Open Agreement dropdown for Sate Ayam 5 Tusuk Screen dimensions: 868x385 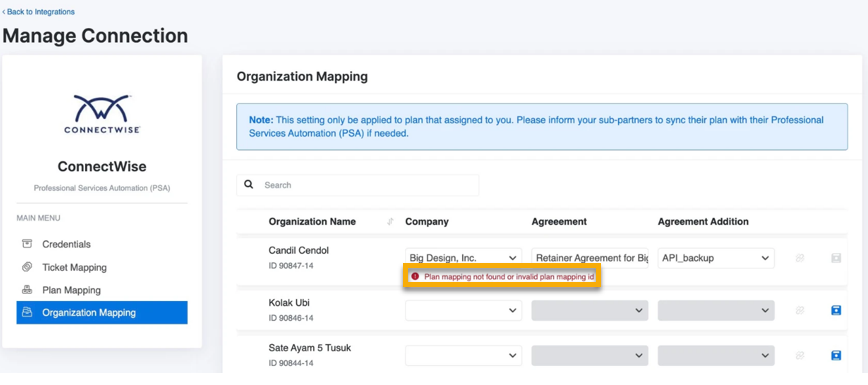[590, 355]
